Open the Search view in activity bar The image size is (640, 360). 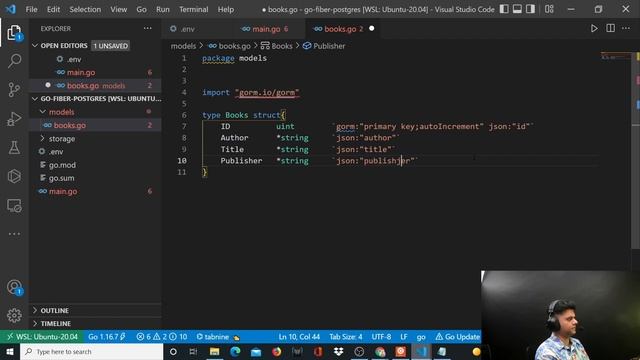(14, 61)
